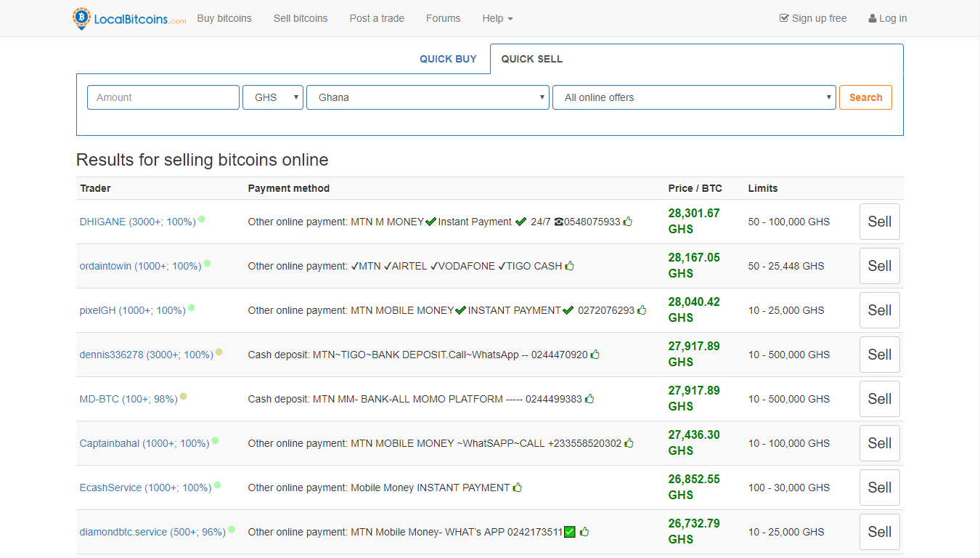
Task: Click the limits 50 - 25,448 GHS
Action: coord(786,266)
